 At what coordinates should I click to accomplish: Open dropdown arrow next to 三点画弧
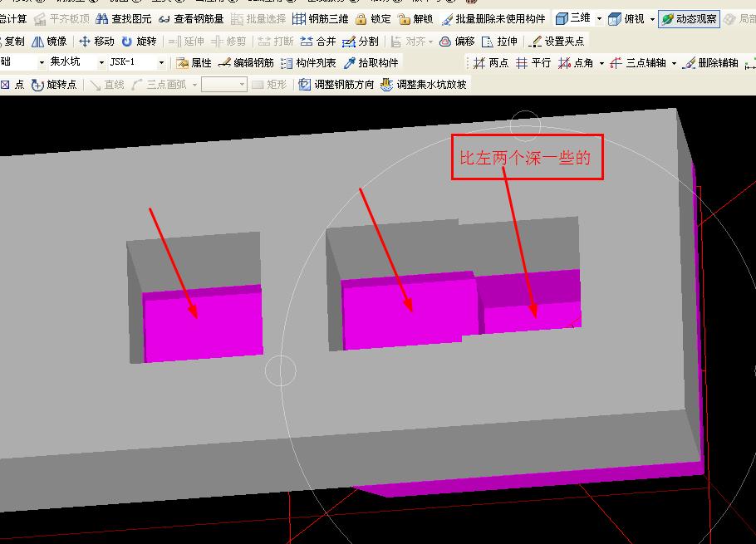coord(194,86)
